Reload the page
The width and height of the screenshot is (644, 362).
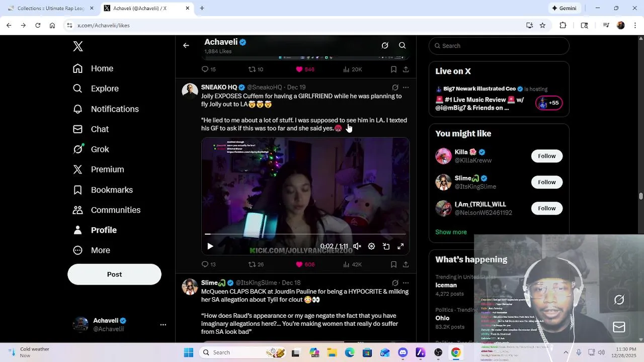pyautogui.click(x=38, y=25)
